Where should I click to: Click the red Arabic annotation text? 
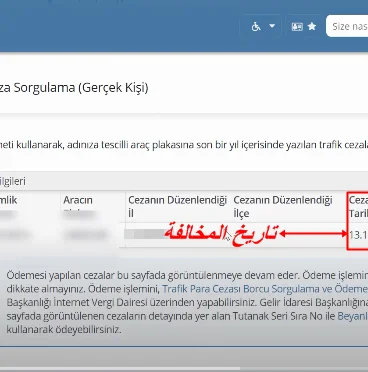pos(221,233)
